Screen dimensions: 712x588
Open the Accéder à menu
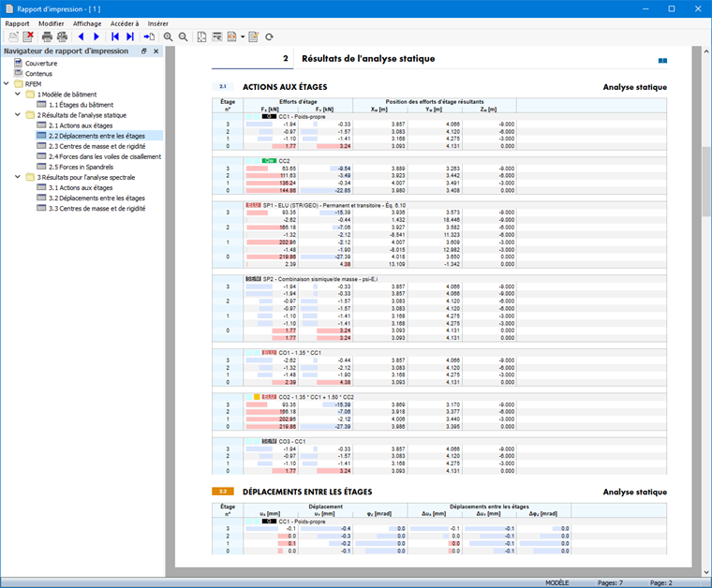[x=125, y=23]
